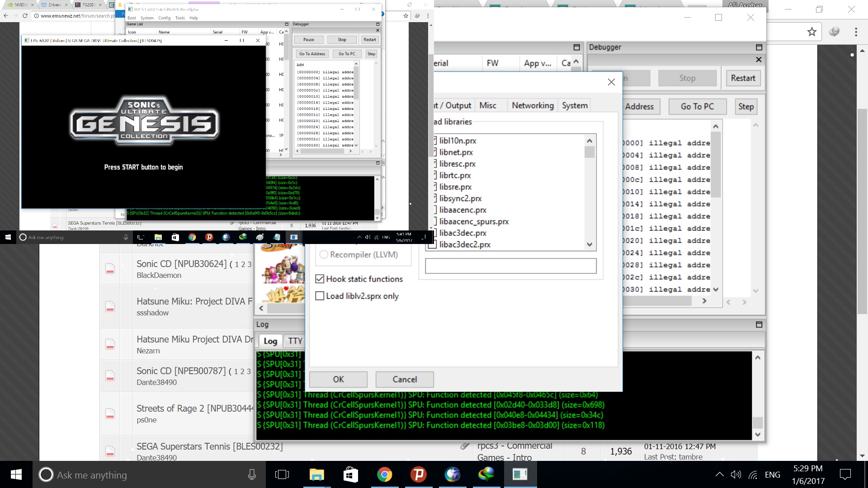Screen dimensions: 868x488
Task: Select libaacenc_spurs.prx in library list
Action: (474, 221)
